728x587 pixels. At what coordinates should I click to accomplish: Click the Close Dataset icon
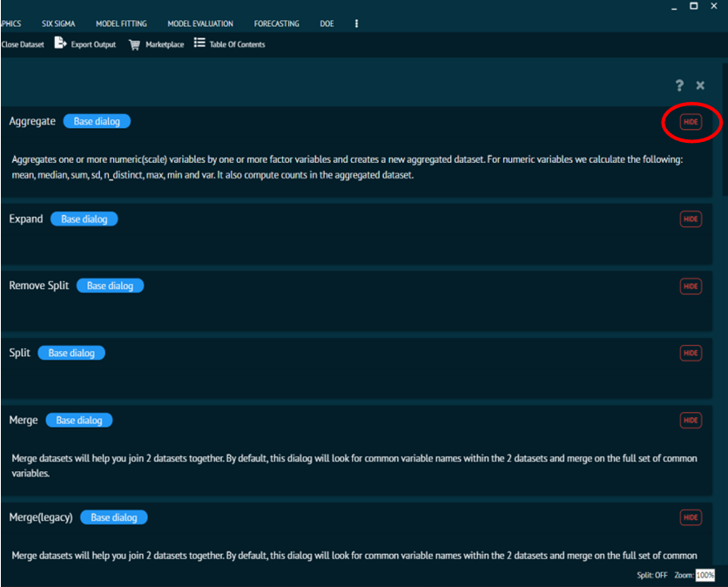click(x=21, y=44)
